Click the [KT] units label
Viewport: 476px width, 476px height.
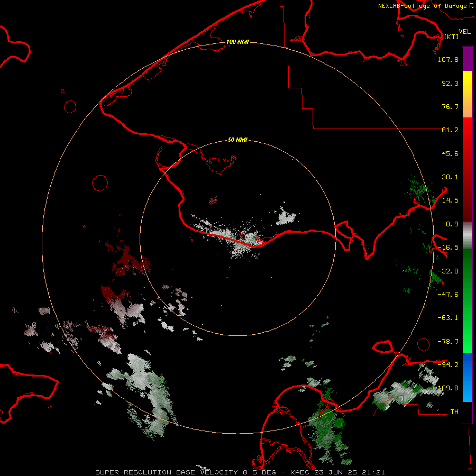[451, 36]
